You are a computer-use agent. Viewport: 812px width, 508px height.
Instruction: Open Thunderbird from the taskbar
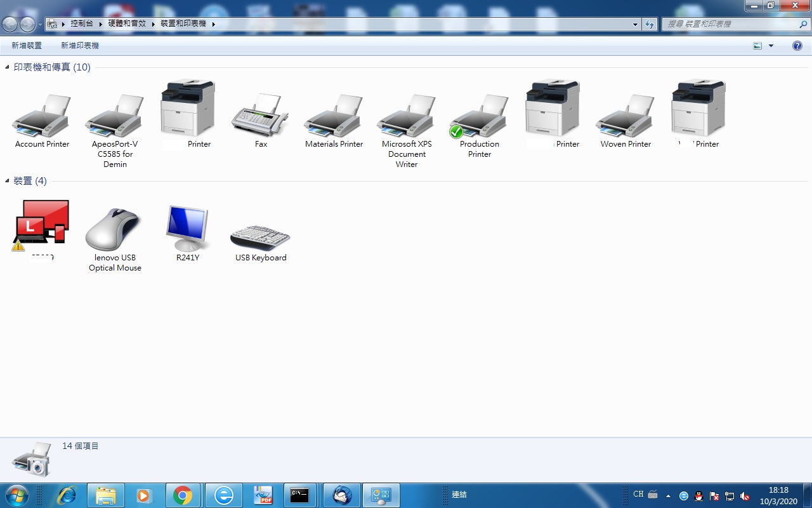coord(342,495)
